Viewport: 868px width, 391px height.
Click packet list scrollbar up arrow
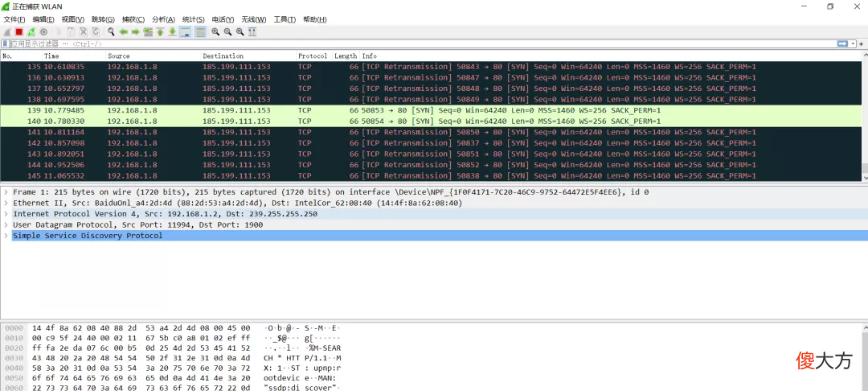click(865, 56)
